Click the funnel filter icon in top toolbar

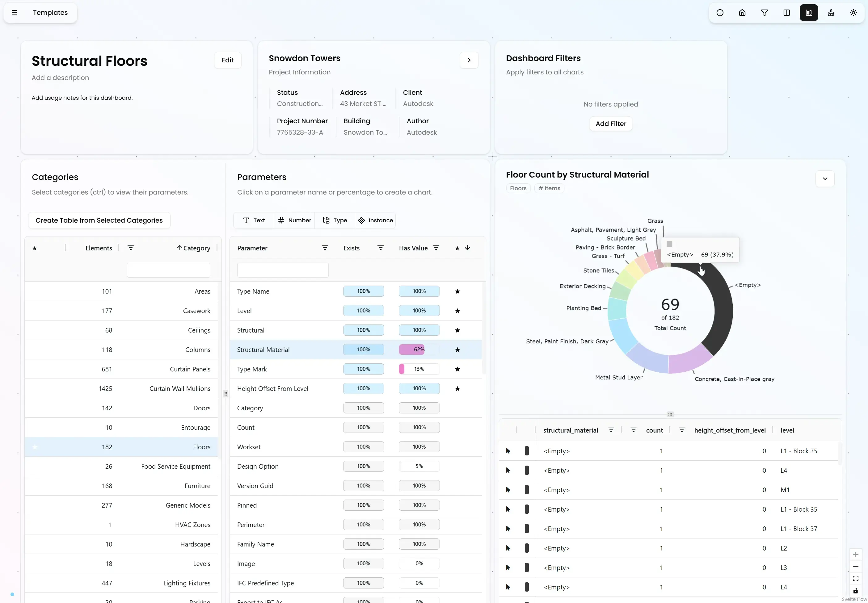tap(765, 13)
